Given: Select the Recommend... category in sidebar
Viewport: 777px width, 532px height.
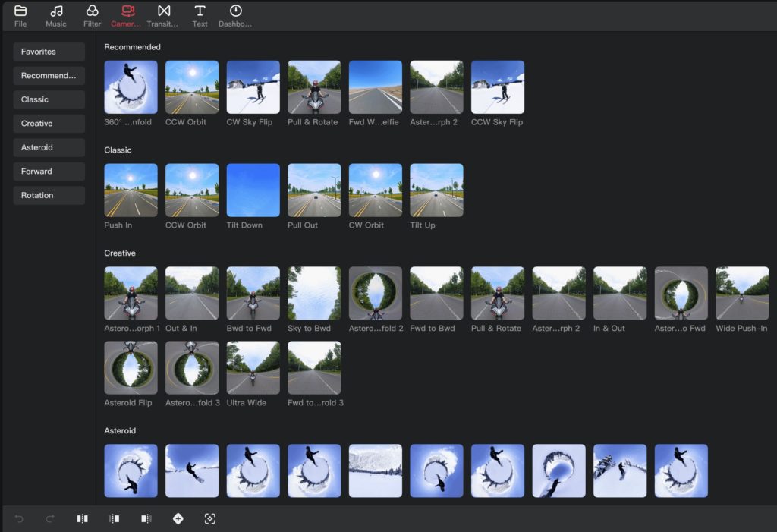Looking at the screenshot, I should coord(49,75).
